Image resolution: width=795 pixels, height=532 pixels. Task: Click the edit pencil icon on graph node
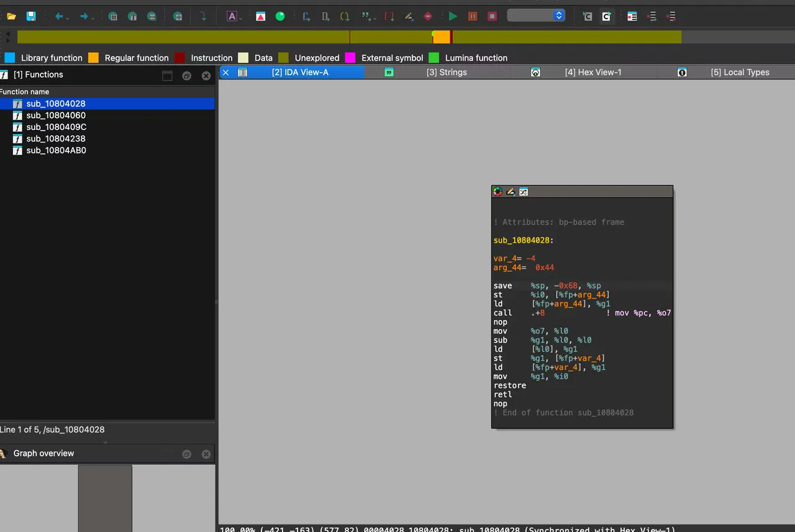tap(511, 192)
